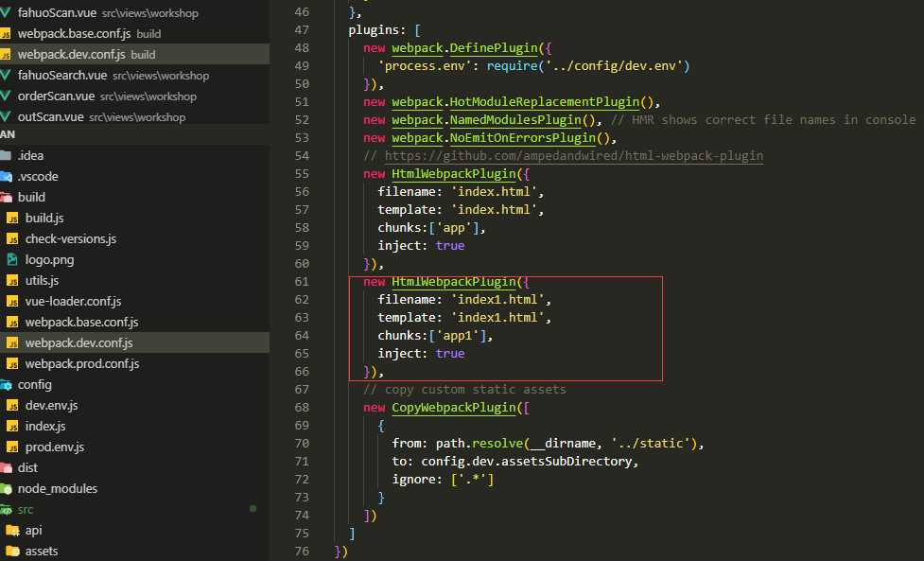Click on the chunks:['app1'] text
This screenshot has width=924, height=561.
click(432, 335)
